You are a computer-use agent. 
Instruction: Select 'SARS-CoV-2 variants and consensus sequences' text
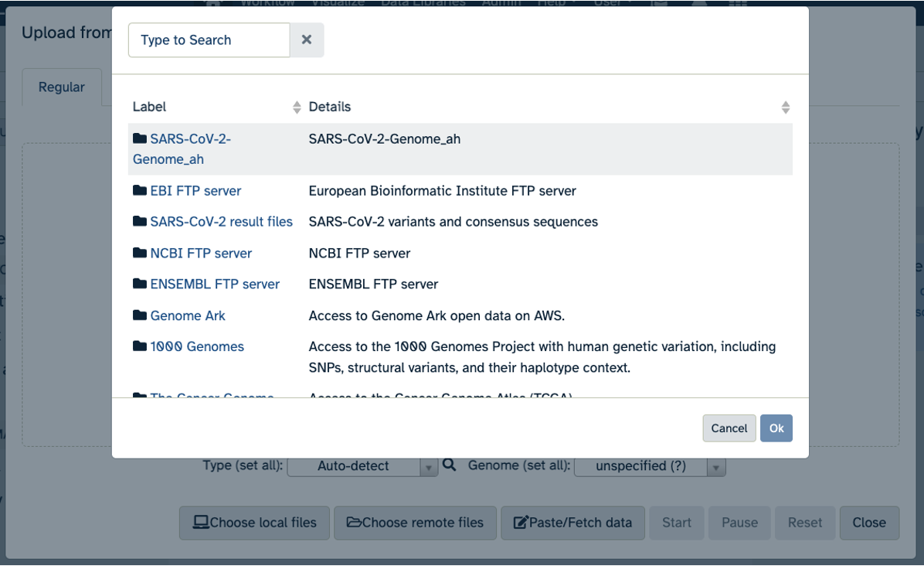(x=454, y=222)
